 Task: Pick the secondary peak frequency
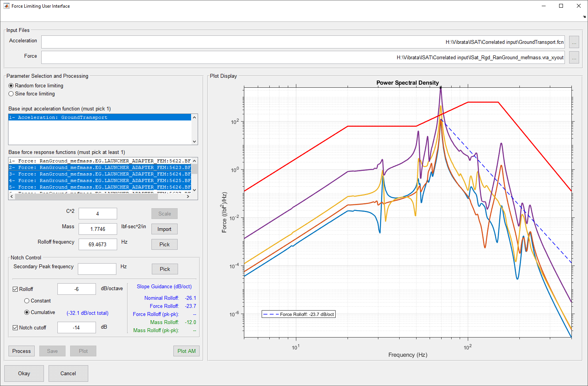tap(165, 269)
